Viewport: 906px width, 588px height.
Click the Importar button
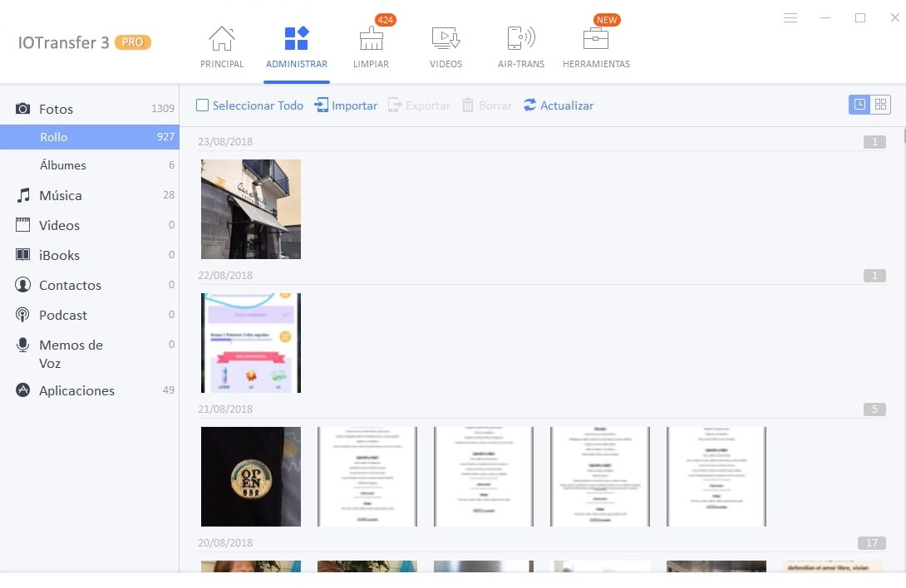(x=346, y=105)
